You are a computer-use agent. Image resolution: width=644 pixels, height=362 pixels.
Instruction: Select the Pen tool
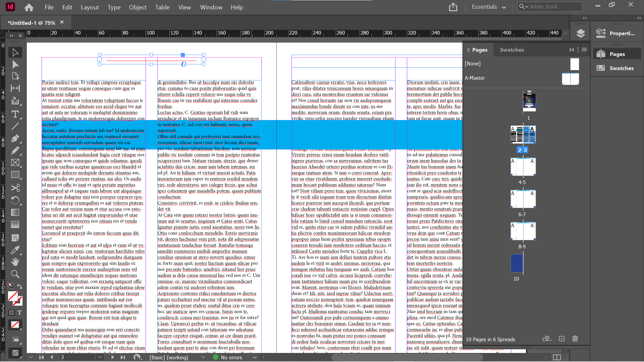pos(15,138)
